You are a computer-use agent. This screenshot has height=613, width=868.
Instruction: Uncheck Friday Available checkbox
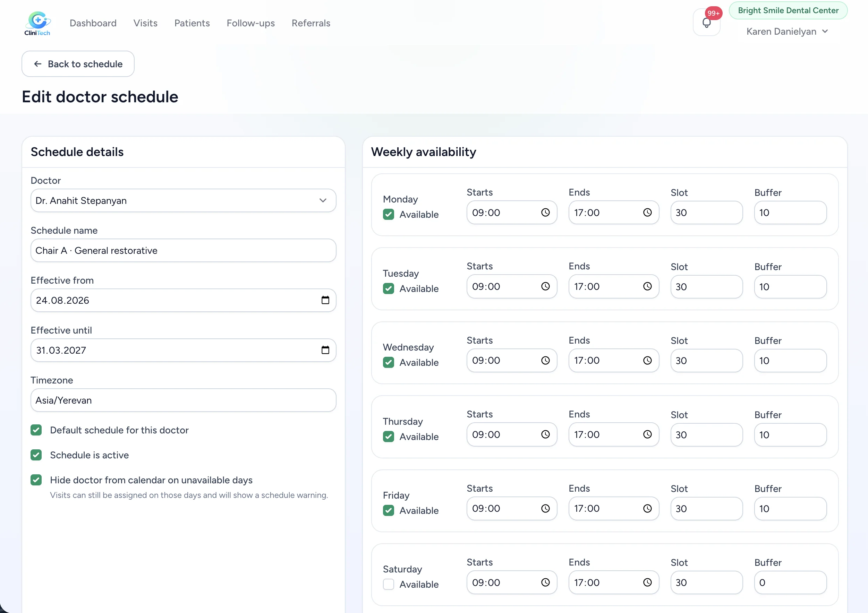tap(388, 511)
